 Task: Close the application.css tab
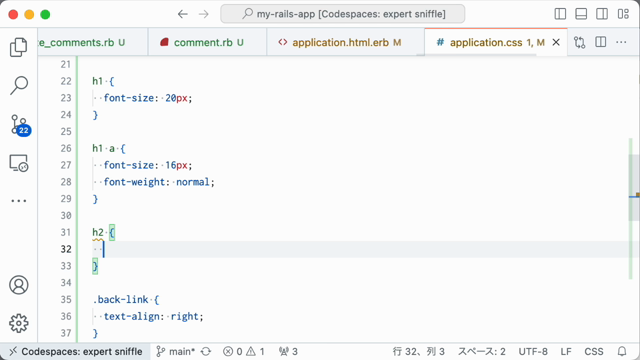tap(556, 42)
